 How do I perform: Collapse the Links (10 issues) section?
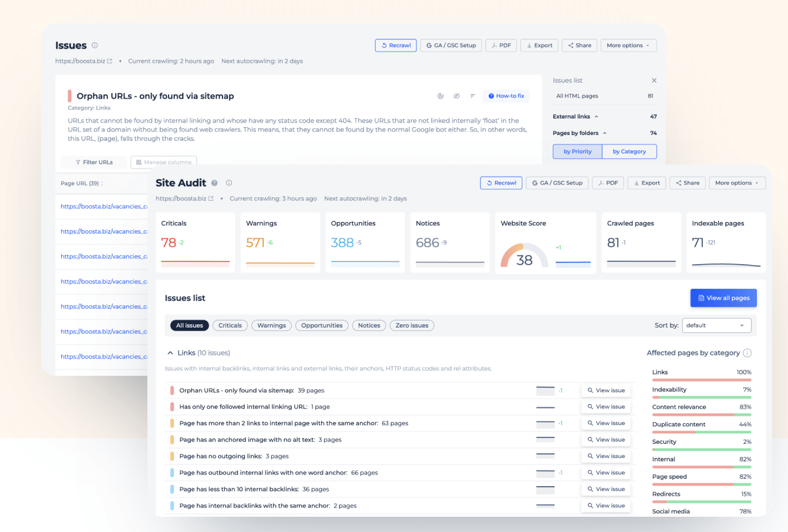[170, 353]
